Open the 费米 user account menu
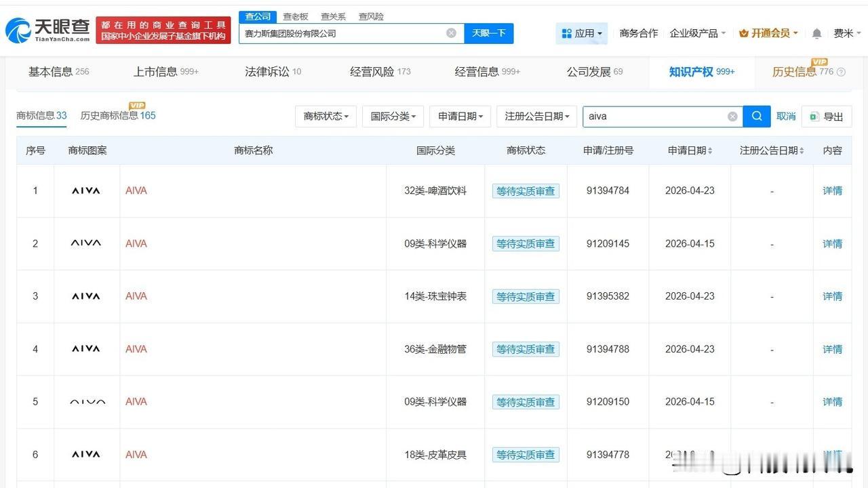The image size is (868, 488). point(847,33)
